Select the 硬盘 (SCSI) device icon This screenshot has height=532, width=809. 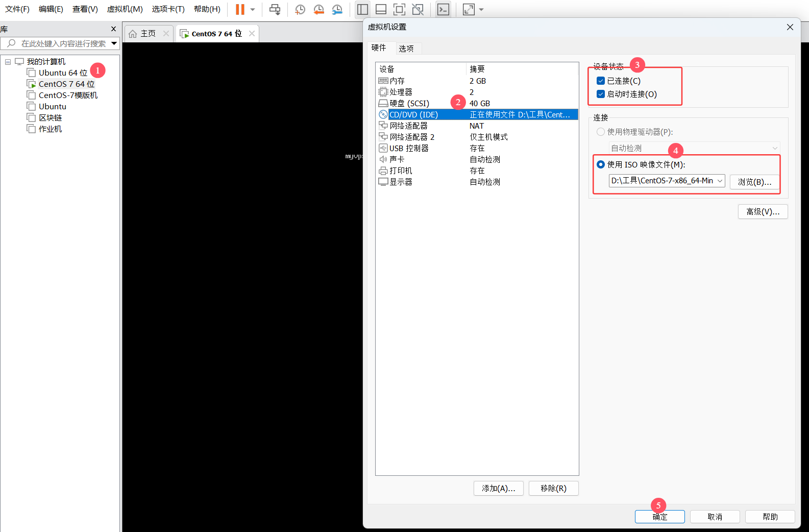(383, 103)
